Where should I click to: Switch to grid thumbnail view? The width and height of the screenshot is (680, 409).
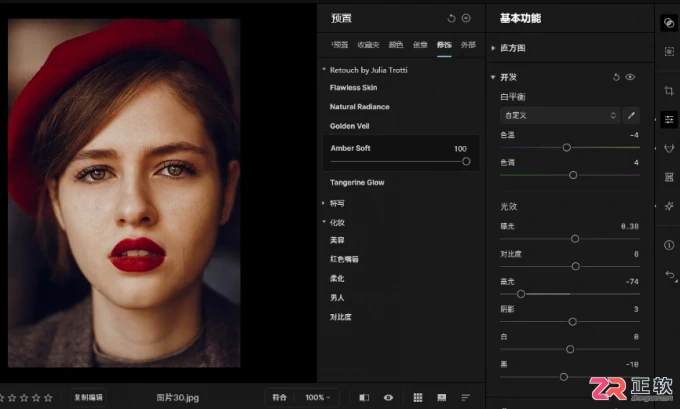coord(418,397)
